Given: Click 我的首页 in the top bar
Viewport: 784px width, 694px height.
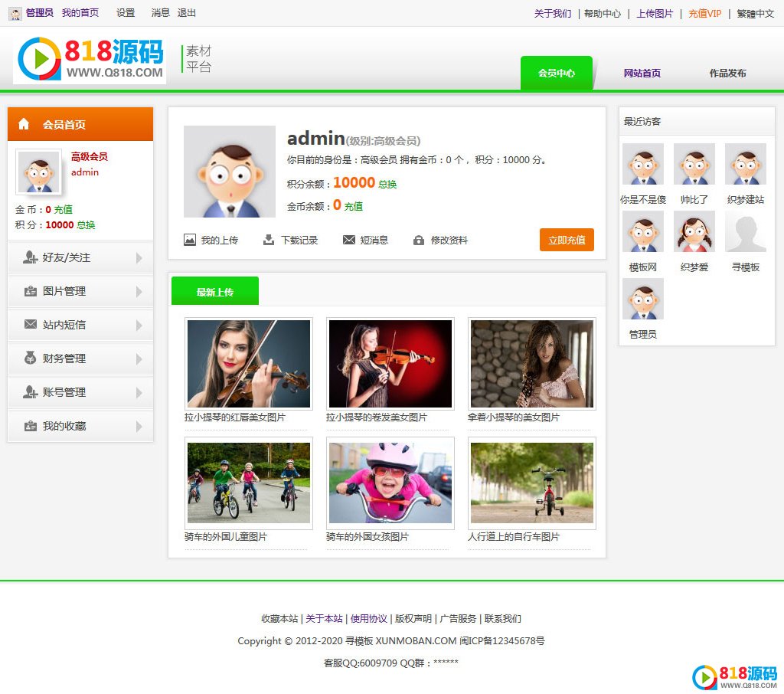Looking at the screenshot, I should point(80,13).
